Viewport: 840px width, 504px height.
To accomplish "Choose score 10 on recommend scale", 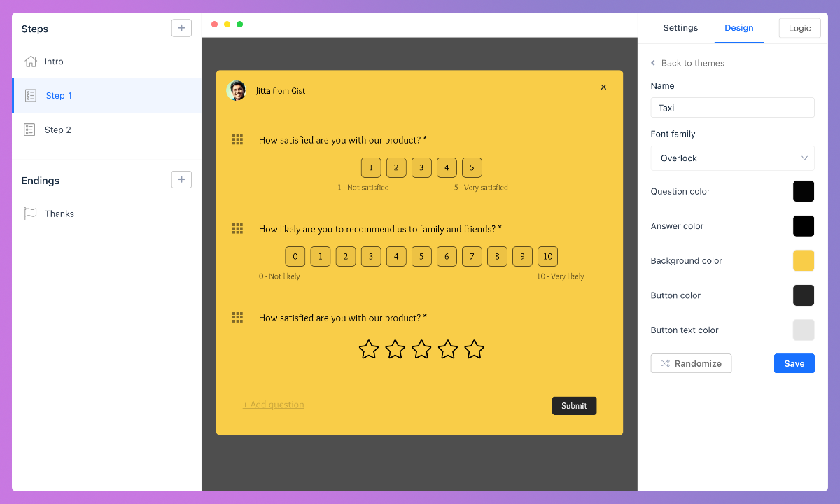I will (547, 256).
